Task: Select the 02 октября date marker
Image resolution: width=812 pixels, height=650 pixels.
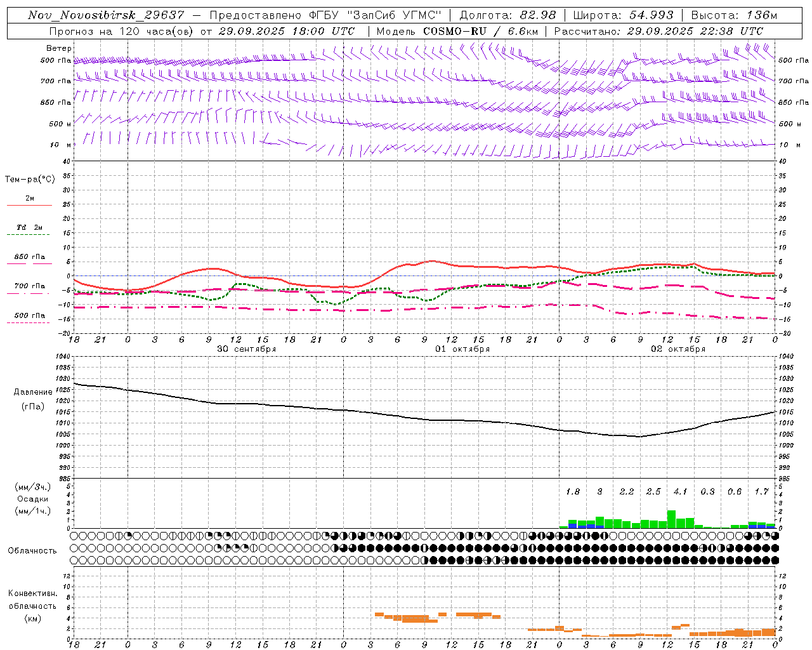Action: pos(678,349)
